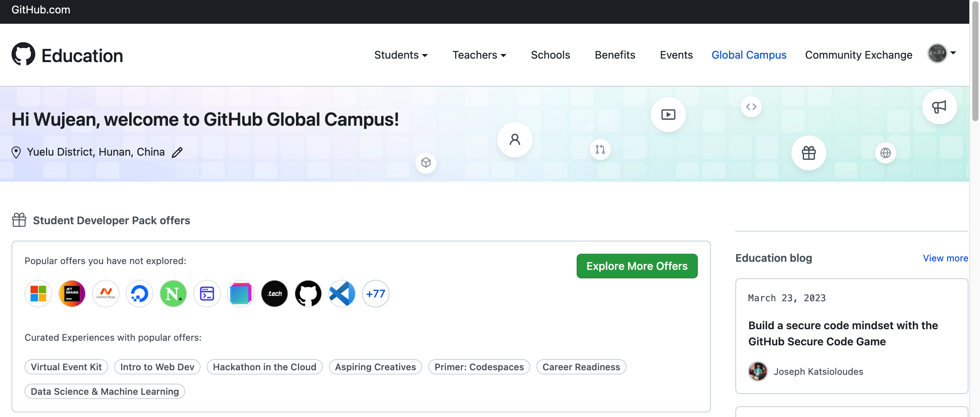Open View more Education blog link

945,258
